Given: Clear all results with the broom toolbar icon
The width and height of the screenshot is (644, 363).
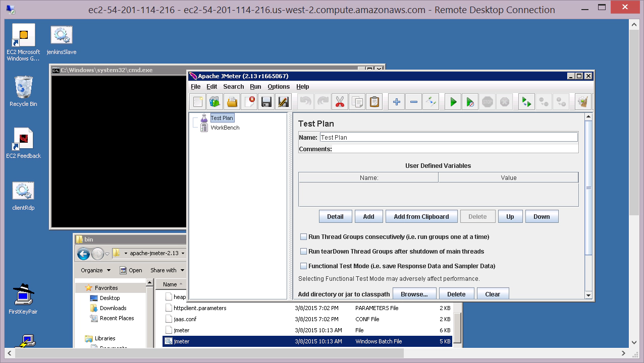Looking at the screenshot, I should click(x=582, y=101).
